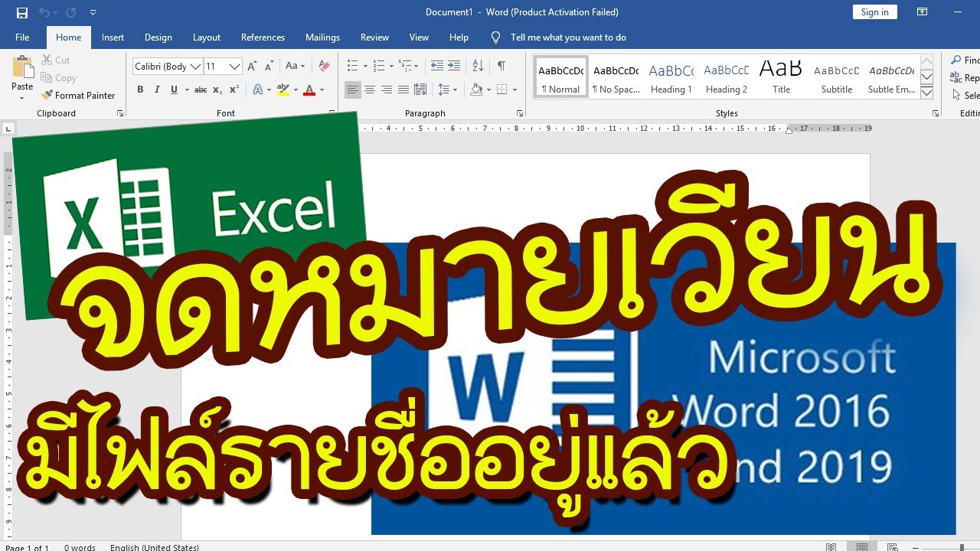
Task: Toggle Strikethrough formatting
Action: pyautogui.click(x=201, y=90)
